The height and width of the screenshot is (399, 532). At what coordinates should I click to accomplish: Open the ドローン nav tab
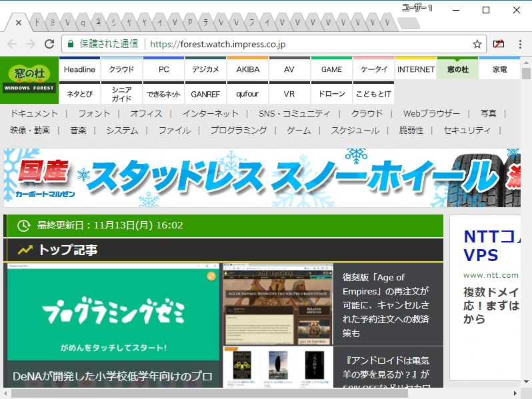point(331,93)
